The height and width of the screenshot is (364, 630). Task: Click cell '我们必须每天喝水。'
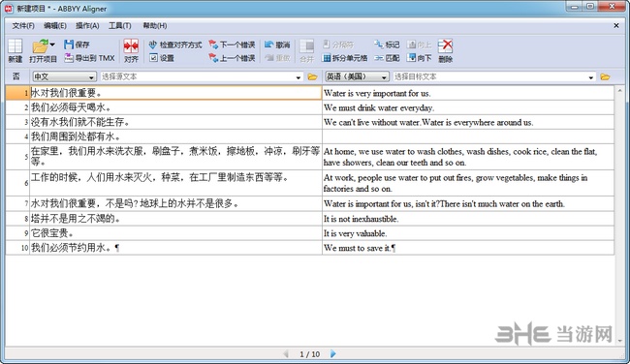tap(175, 107)
